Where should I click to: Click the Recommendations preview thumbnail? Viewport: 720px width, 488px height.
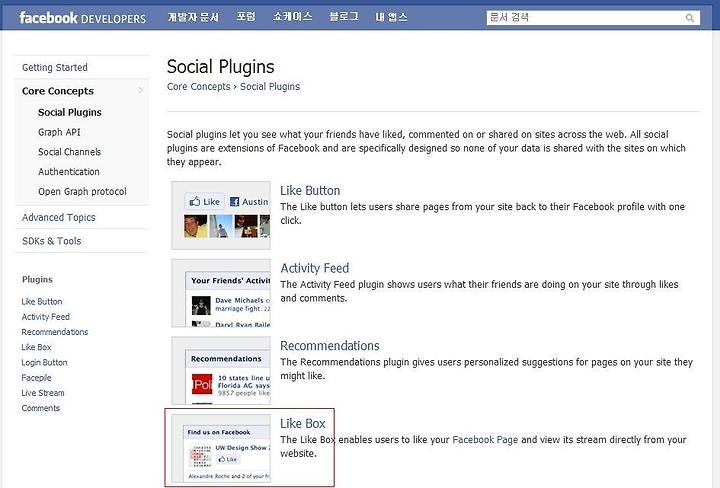pos(221,370)
